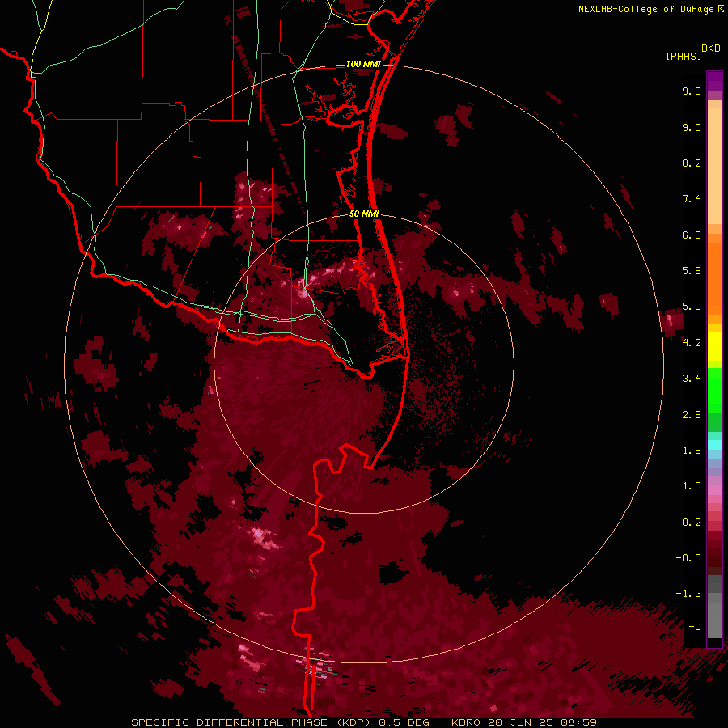Click the NEXLAB-College of DuPage watermark text

pos(645,9)
